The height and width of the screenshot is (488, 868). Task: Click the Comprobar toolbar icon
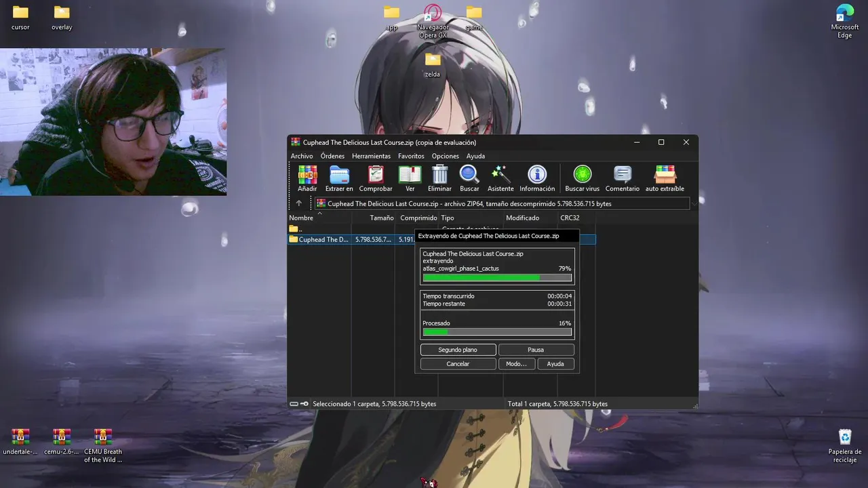click(x=376, y=179)
